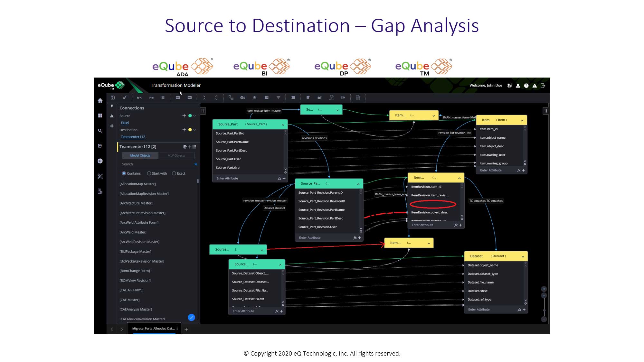
Task: Open the Teamcenter112 destination link
Action: (x=133, y=137)
